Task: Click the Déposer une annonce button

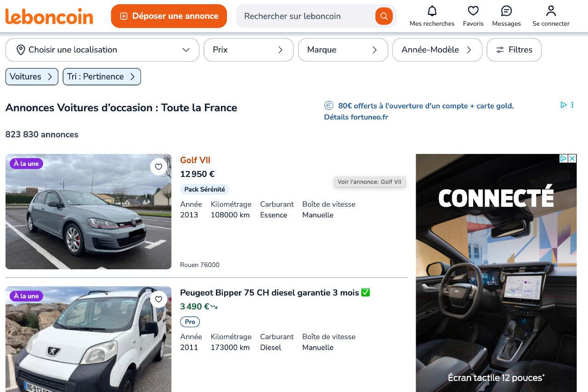Action: point(169,16)
